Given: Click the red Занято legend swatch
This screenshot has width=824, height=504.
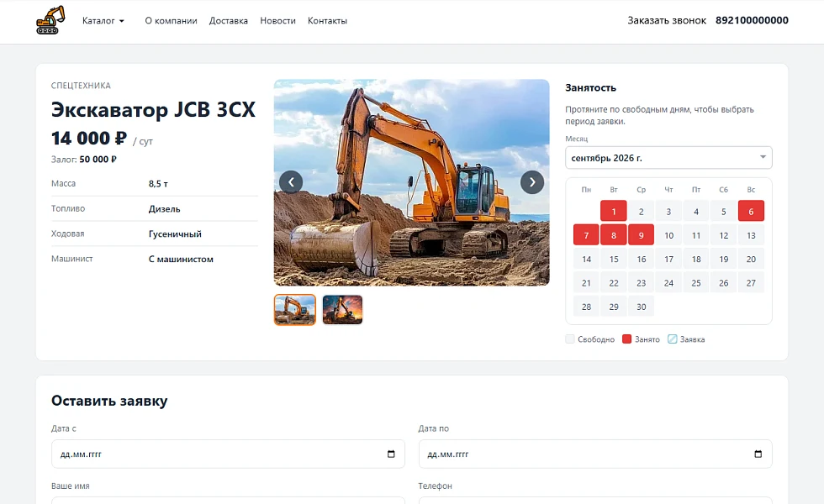Looking at the screenshot, I should tap(627, 339).
